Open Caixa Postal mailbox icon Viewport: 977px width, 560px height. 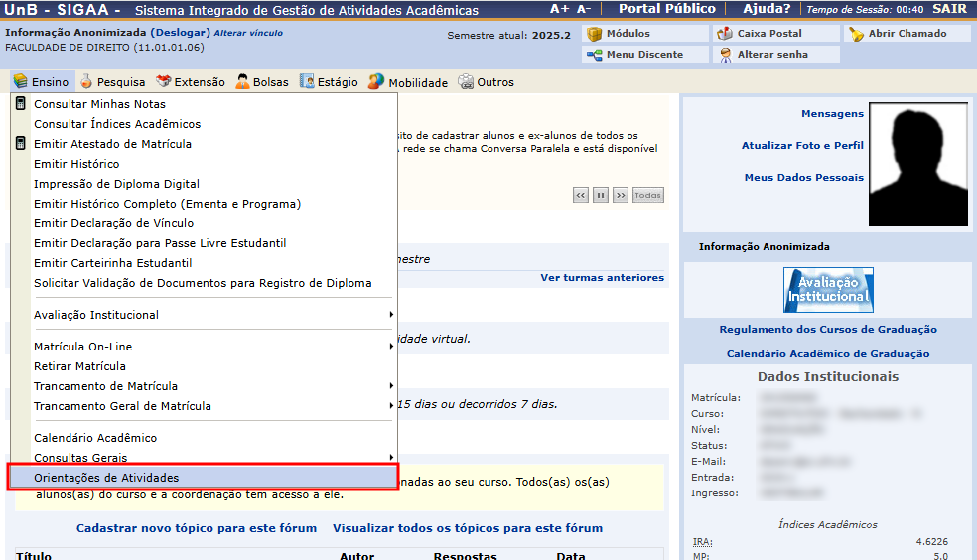[x=726, y=34]
